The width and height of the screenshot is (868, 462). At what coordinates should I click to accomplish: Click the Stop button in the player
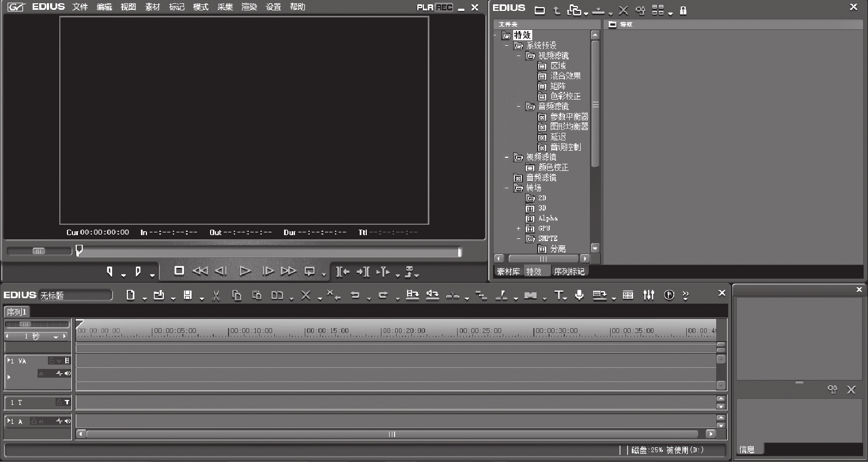pos(178,271)
